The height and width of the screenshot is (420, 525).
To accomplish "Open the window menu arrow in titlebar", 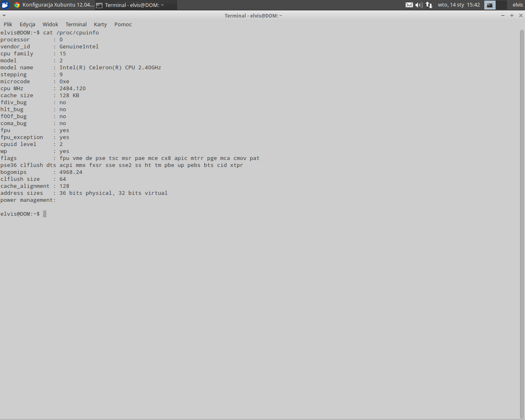I will pyautogui.click(x=4, y=16).
